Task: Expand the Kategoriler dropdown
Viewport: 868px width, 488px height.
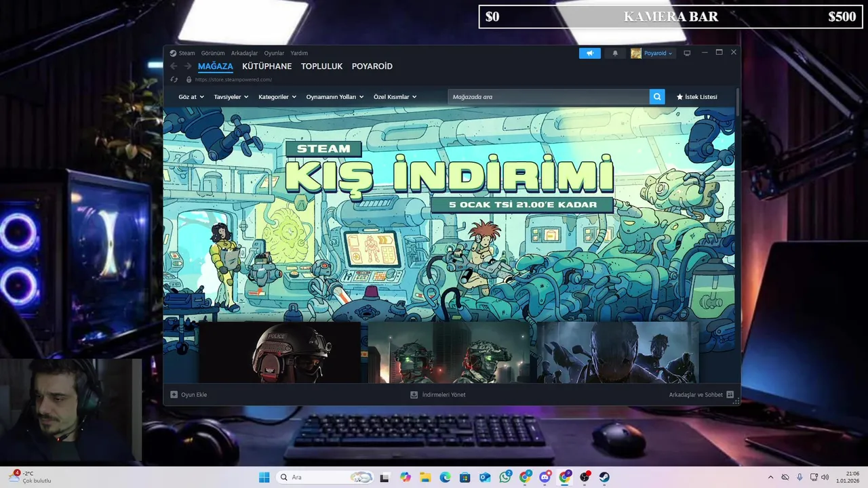Action: point(277,97)
